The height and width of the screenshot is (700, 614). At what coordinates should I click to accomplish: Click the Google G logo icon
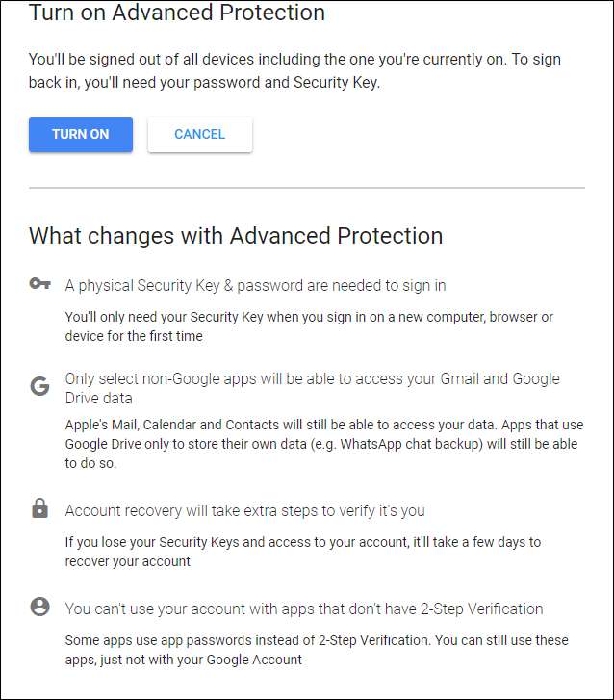[39, 387]
